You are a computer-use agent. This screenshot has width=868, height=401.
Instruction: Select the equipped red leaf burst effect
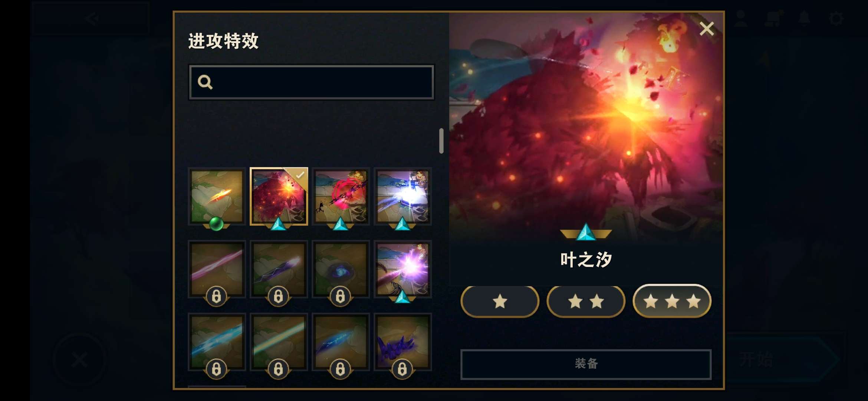point(279,196)
